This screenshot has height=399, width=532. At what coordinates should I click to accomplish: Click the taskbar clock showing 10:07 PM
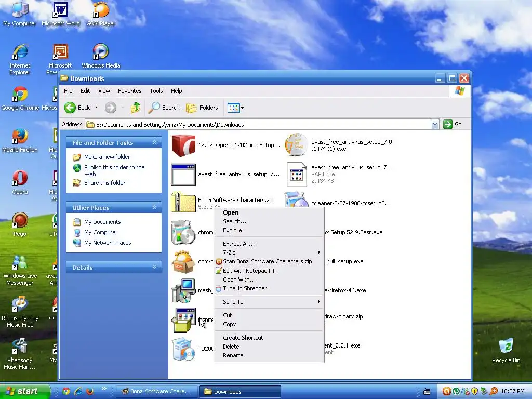513,392
